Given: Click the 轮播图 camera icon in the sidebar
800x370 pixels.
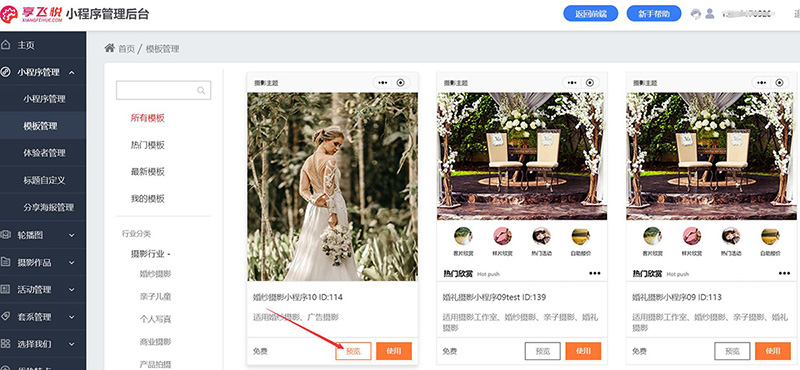Looking at the screenshot, I should click(x=6, y=235).
